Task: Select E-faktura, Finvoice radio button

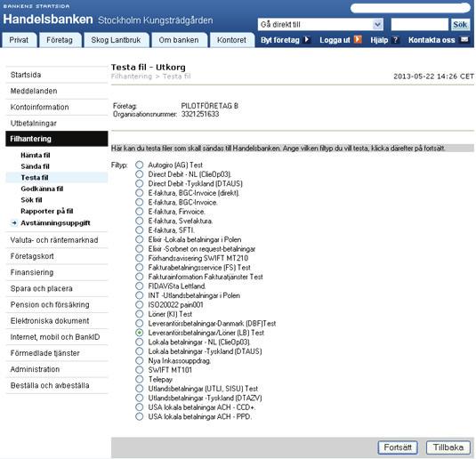Action: tap(140, 212)
